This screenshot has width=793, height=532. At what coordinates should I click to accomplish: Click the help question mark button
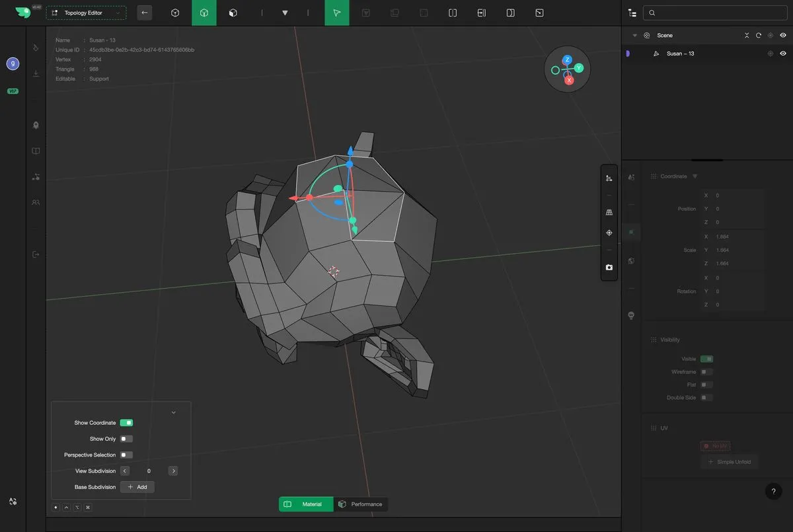pos(773,491)
